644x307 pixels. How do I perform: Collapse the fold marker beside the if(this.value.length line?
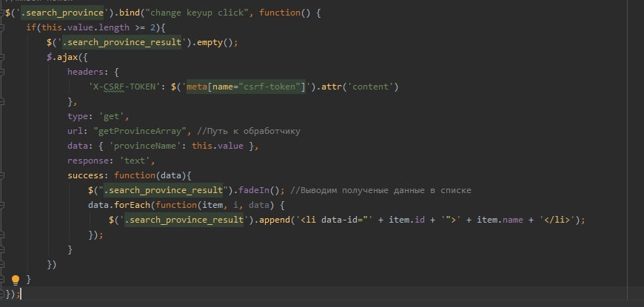click(x=1, y=27)
